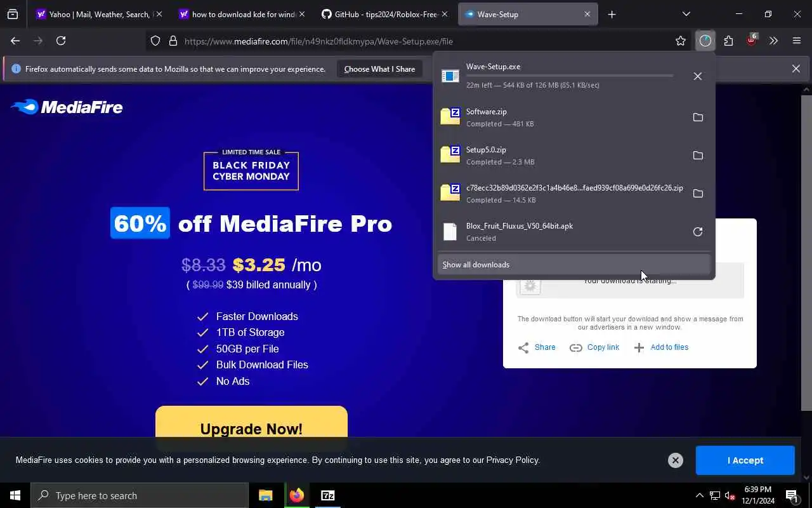Open the uBlock Origin extension icon

pyautogui.click(x=751, y=41)
